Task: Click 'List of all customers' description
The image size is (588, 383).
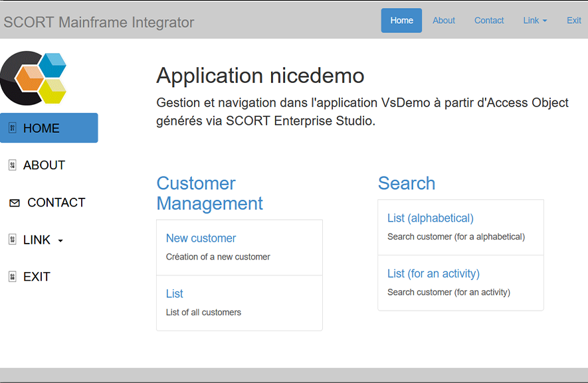Action: click(x=203, y=312)
